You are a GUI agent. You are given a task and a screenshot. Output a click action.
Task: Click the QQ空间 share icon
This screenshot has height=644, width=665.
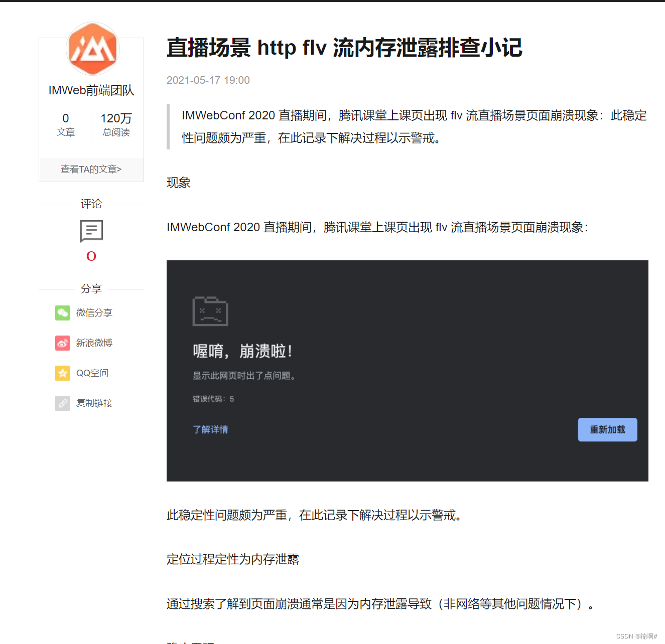62,373
